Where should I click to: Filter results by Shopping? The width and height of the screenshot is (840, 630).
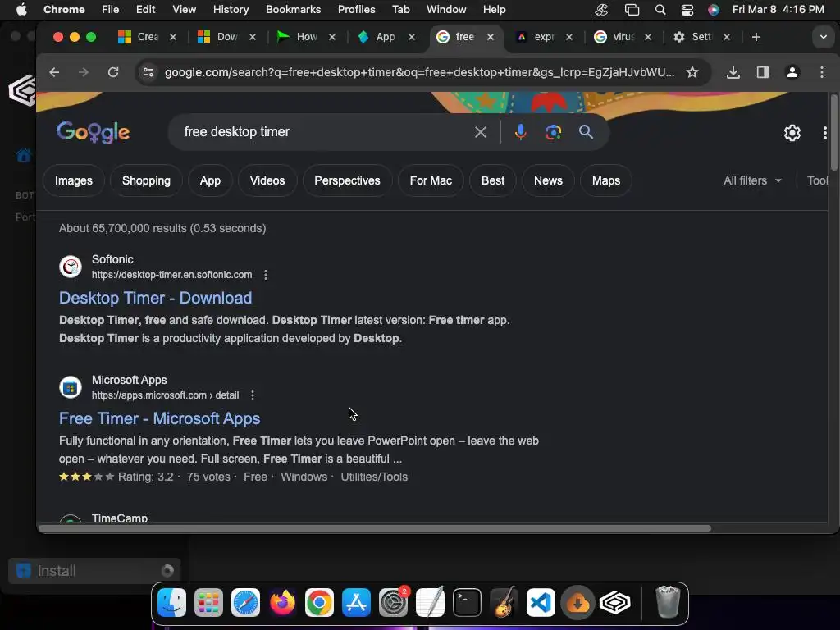[146, 181]
